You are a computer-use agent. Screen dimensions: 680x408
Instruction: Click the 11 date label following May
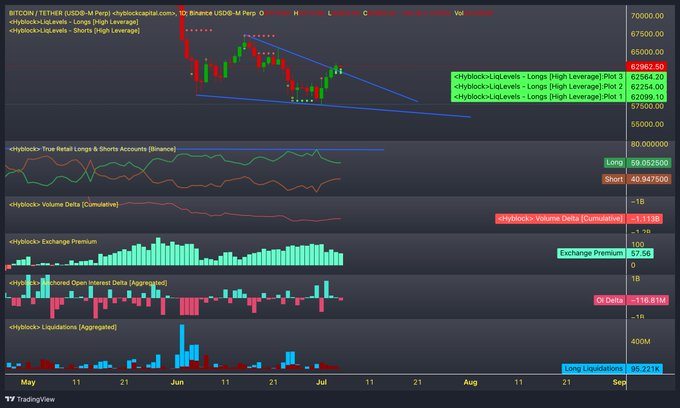pyautogui.click(x=76, y=382)
